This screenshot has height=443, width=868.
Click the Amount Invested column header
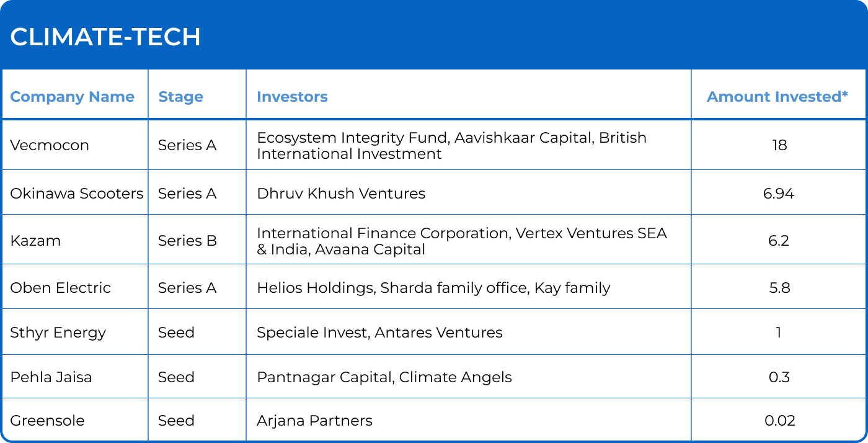[777, 97]
